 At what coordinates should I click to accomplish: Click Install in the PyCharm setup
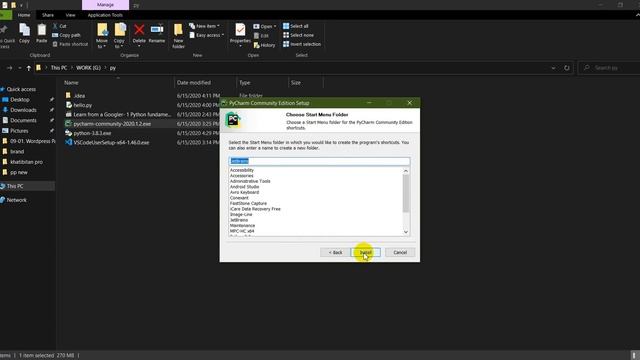click(366, 253)
